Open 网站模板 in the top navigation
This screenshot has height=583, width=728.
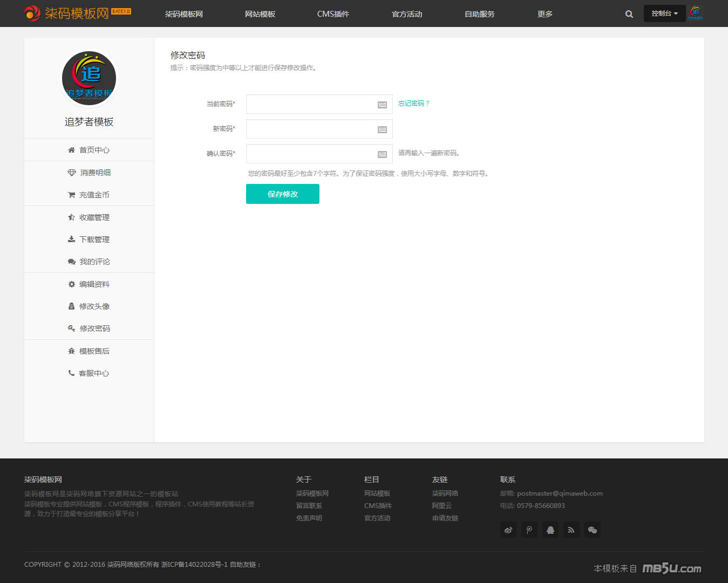[260, 14]
